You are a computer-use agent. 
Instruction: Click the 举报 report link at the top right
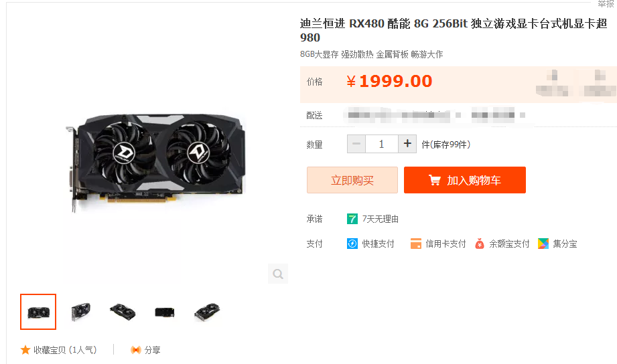(607, 4)
